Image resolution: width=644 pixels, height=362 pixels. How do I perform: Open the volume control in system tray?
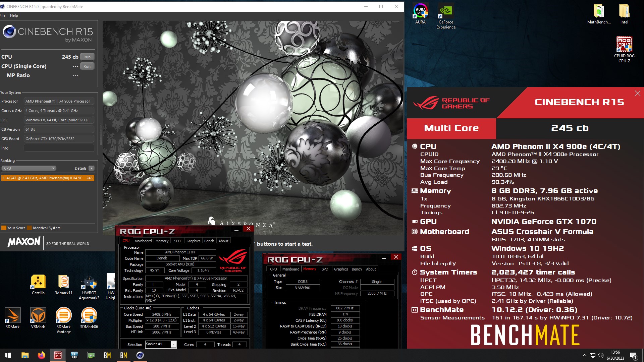(x=600, y=355)
